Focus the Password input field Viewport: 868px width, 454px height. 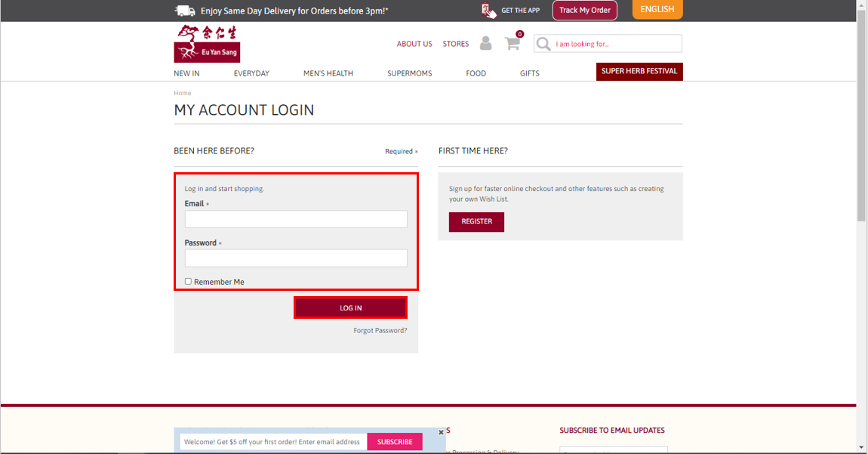point(296,258)
